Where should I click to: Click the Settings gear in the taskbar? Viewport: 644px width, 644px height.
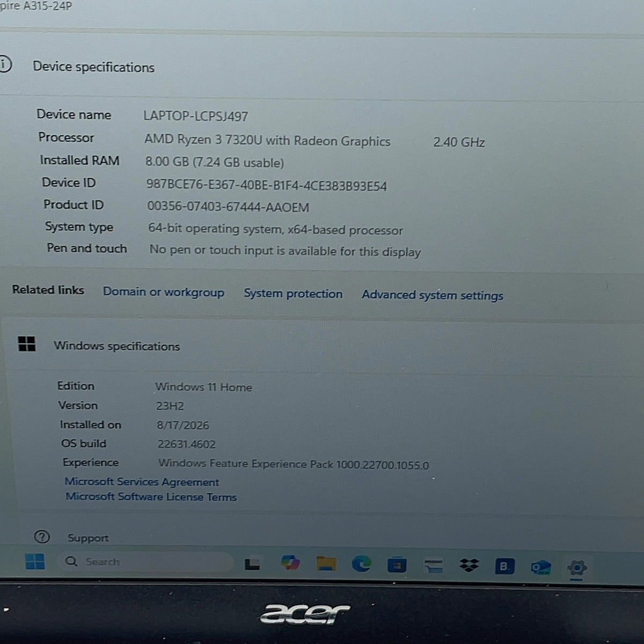pos(577,567)
